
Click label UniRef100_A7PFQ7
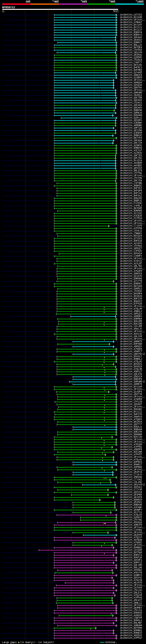click(x=131, y=638)
